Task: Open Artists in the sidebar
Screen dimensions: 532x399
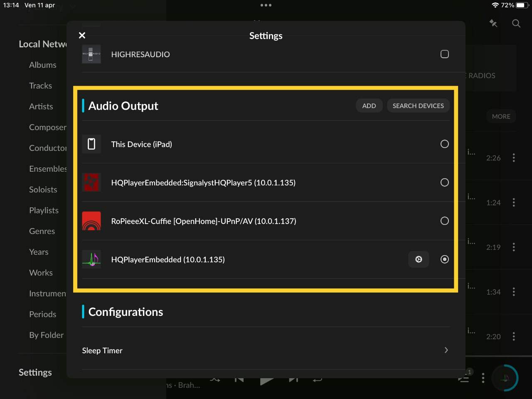Action: pos(41,106)
